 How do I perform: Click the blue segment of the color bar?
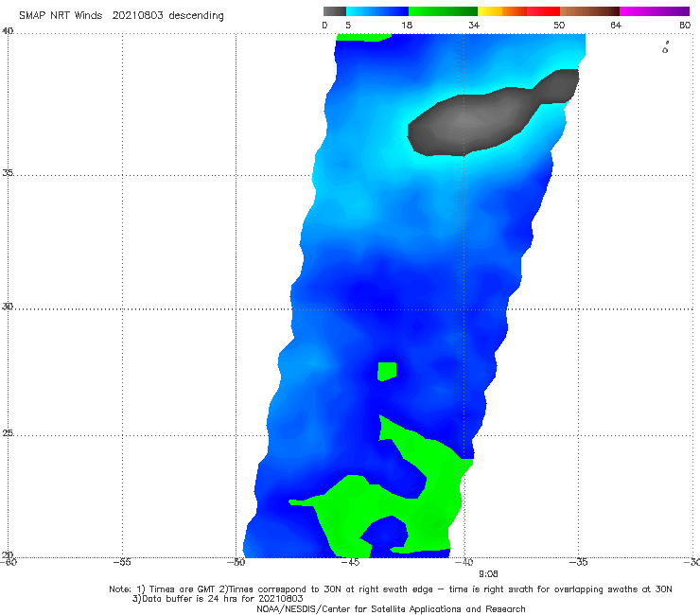tap(377, 11)
